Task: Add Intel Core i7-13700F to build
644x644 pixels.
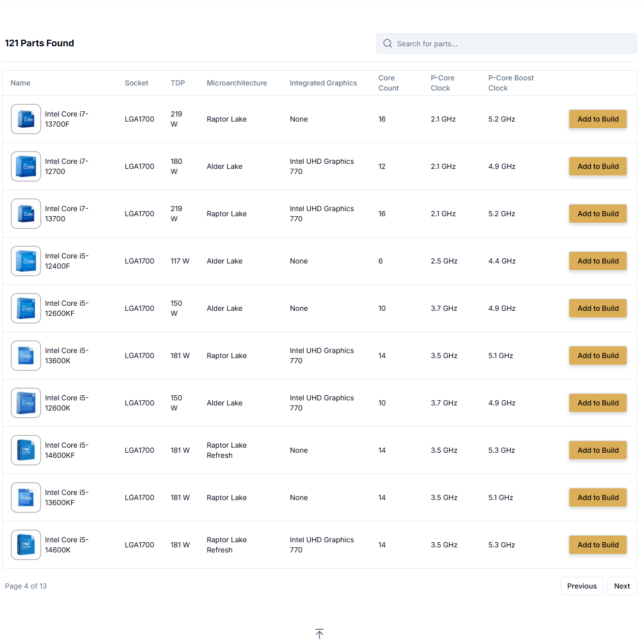Action: [598, 119]
